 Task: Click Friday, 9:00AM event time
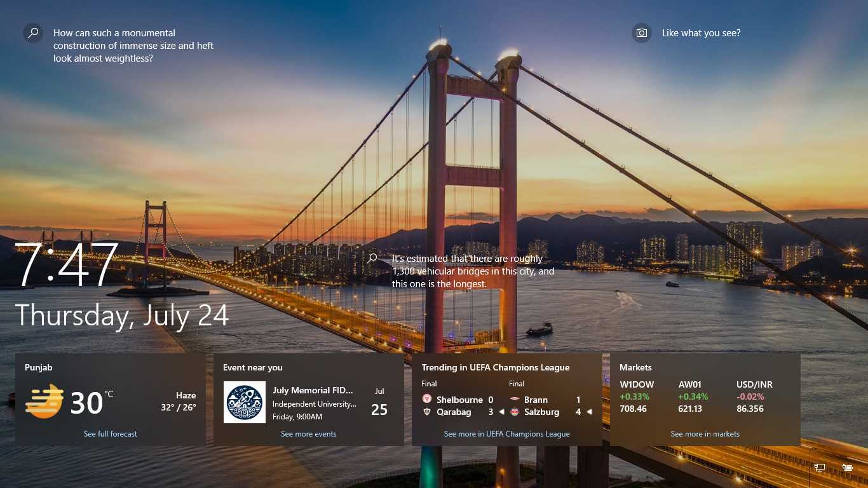297,417
